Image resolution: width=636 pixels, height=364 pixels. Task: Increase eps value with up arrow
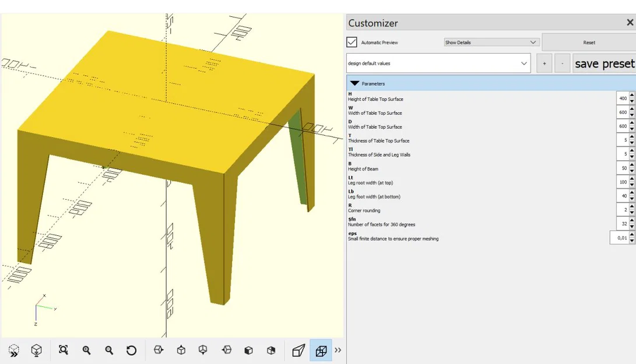pyautogui.click(x=631, y=235)
